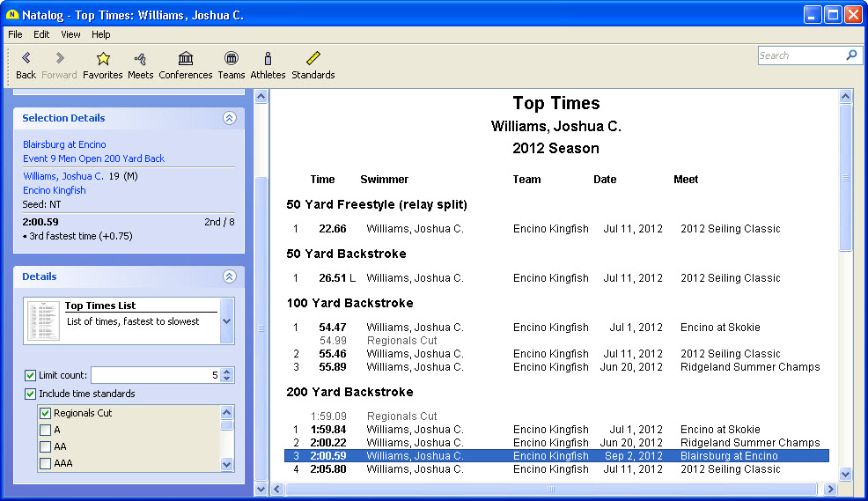Screen dimensions: 868x501
Task: Open the Encino Kingfish team link
Action: 55,190
